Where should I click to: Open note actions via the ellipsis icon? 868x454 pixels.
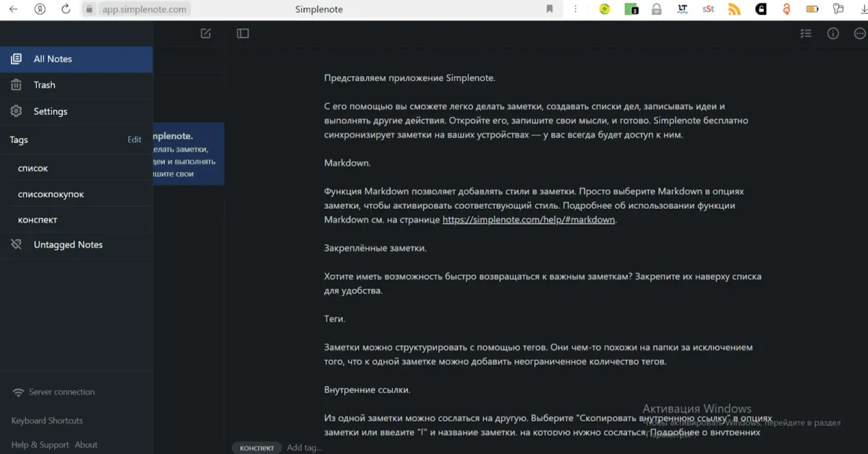pyautogui.click(x=859, y=33)
